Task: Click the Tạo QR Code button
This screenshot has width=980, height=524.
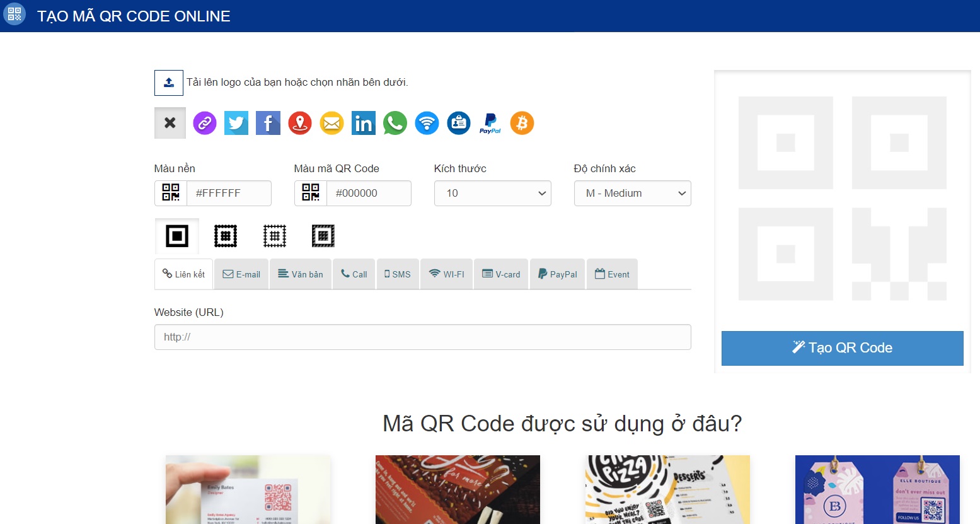Action: pos(843,348)
